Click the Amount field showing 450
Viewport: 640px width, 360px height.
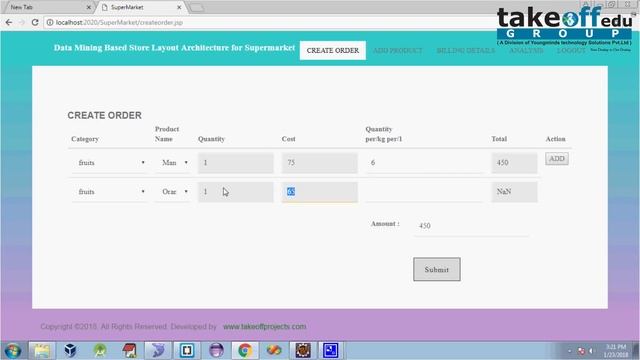pyautogui.click(x=471, y=226)
